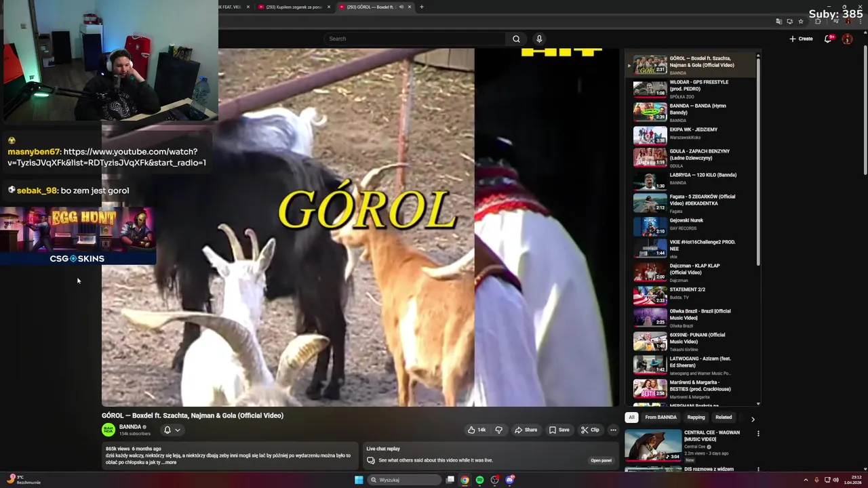This screenshot has height=488, width=868.
Task: Click into the YouTube search field
Action: [414, 39]
